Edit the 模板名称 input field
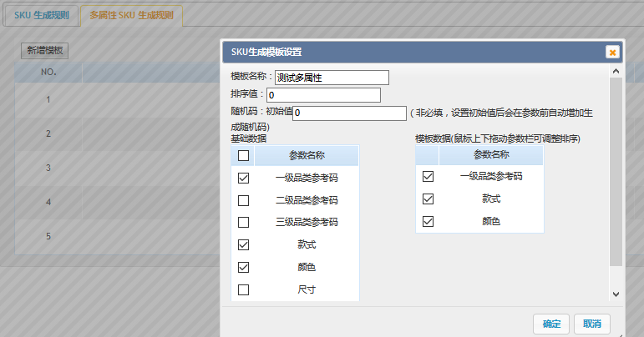Image resolution: width=644 pixels, height=337 pixels. click(x=332, y=78)
